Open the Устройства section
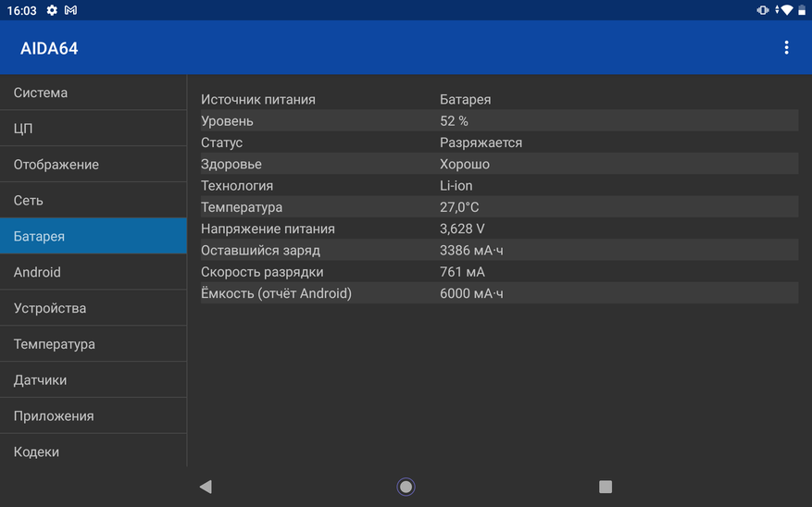Image resolution: width=812 pixels, height=507 pixels. point(94,308)
